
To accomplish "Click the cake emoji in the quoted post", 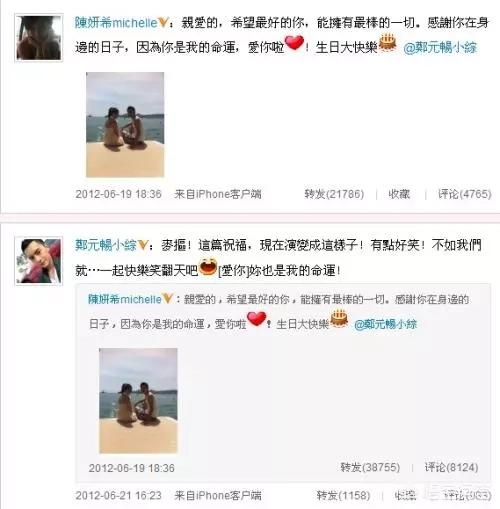I will click(x=339, y=318).
